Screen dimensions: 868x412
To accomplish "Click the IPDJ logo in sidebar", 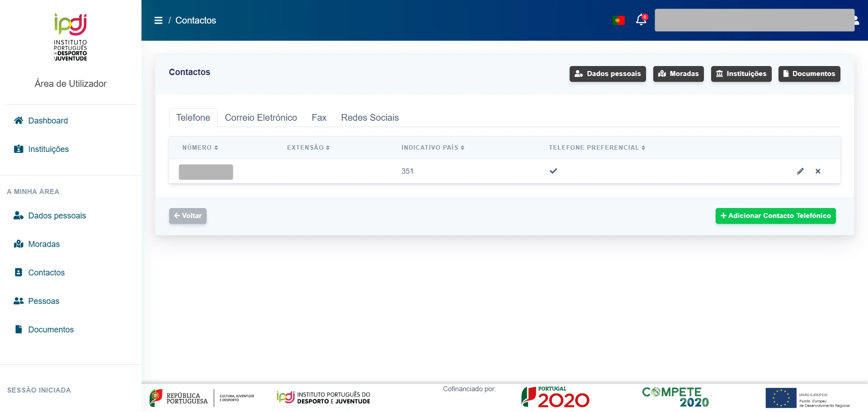I will pyautogui.click(x=71, y=37).
